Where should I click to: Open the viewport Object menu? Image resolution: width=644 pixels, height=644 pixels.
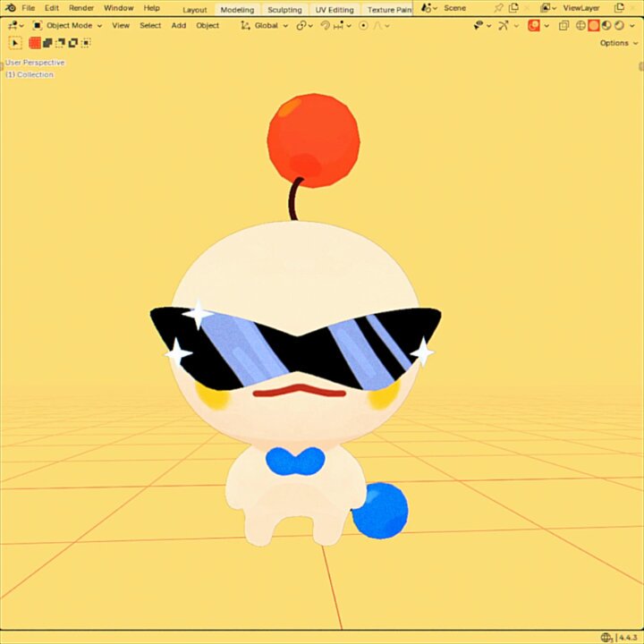pyautogui.click(x=208, y=25)
